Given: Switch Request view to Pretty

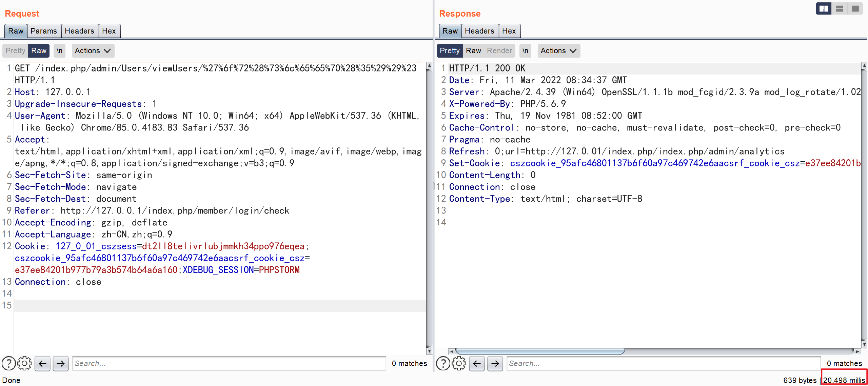Looking at the screenshot, I should pos(15,50).
